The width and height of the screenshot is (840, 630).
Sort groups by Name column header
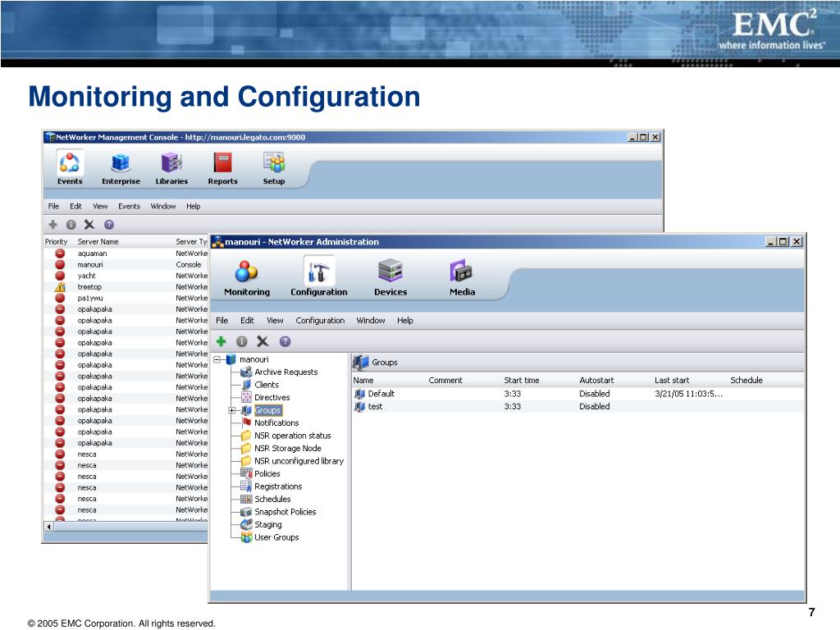point(363,381)
